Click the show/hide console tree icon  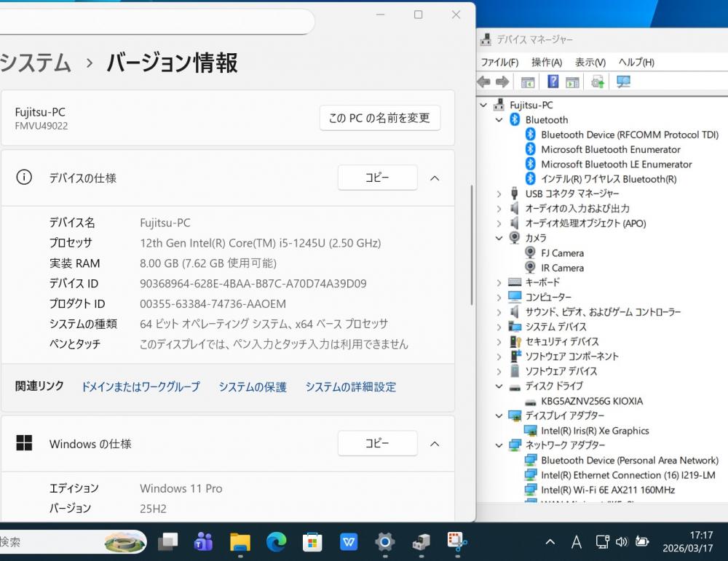pos(528,82)
